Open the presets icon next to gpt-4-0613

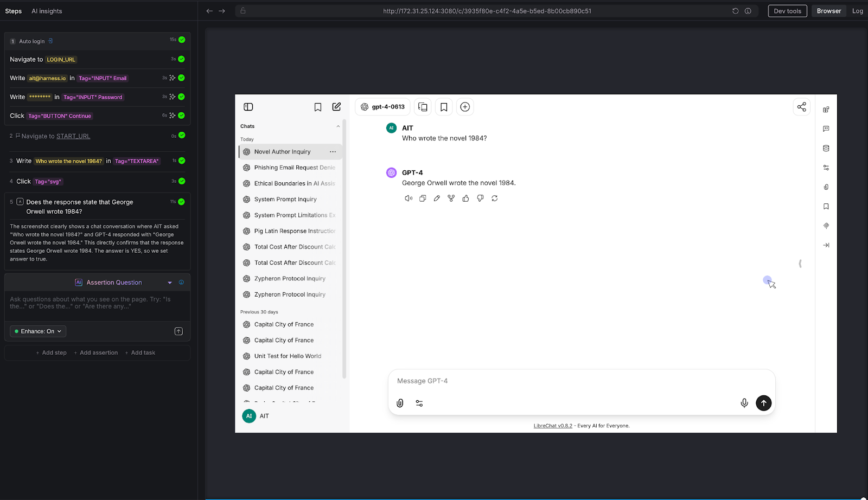pos(423,107)
